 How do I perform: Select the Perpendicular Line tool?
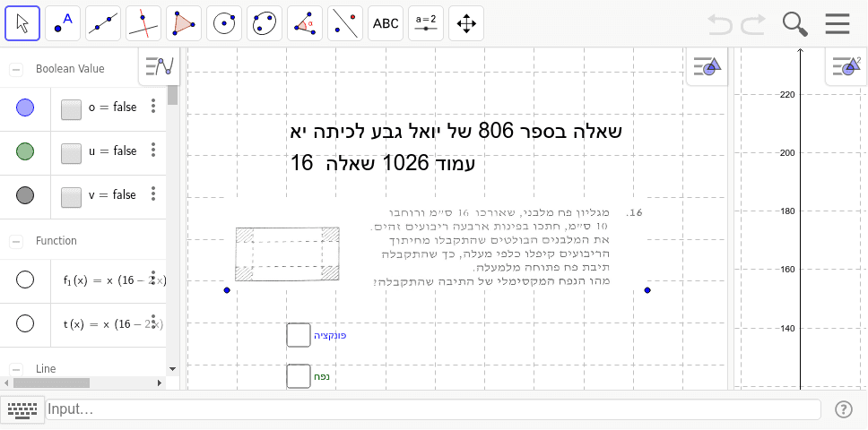tap(144, 23)
